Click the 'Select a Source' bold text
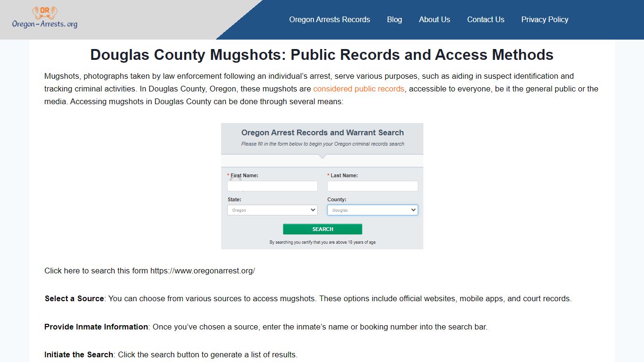 (74, 298)
